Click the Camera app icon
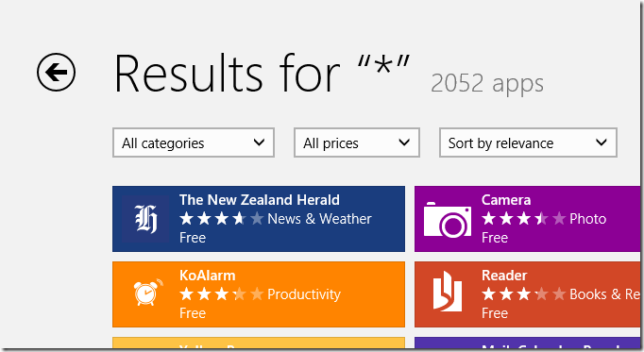Screen dimensions: 644x352 448,219
